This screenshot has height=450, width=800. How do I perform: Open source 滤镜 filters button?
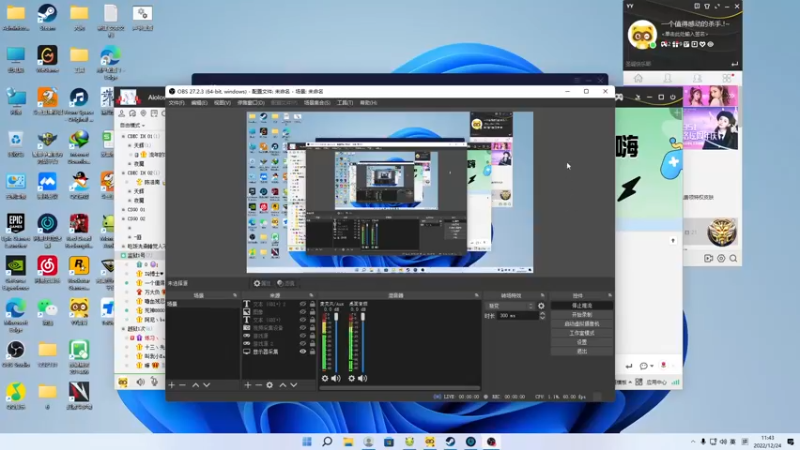pos(286,283)
